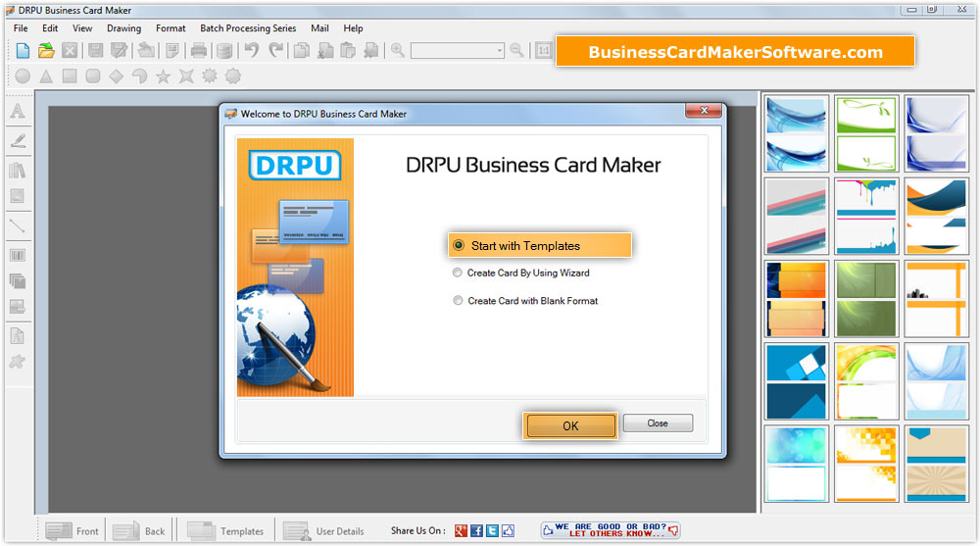
Task: Choose the paint drip teal template thumbnail
Action: pyautogui.click(x=866, y=217)
